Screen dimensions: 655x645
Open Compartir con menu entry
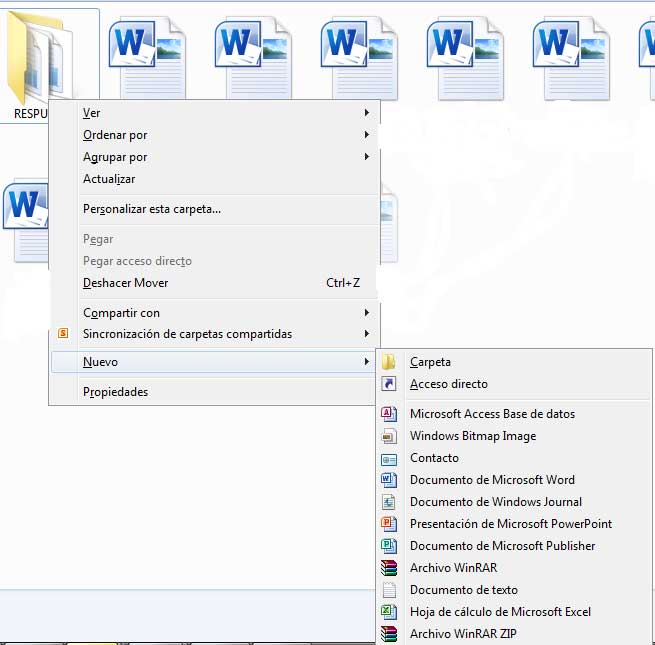(x=214, y=313)
